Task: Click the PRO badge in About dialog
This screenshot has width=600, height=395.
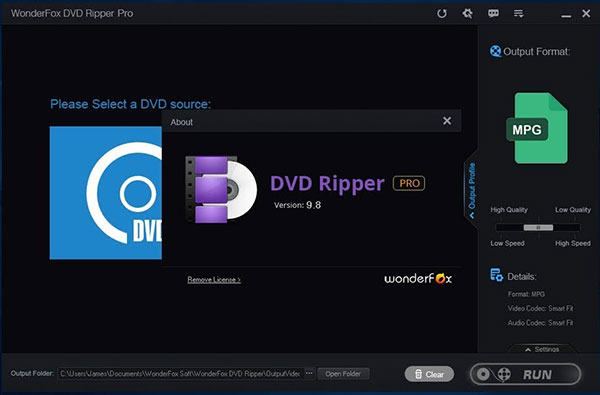Action: [x=409, y=183]
